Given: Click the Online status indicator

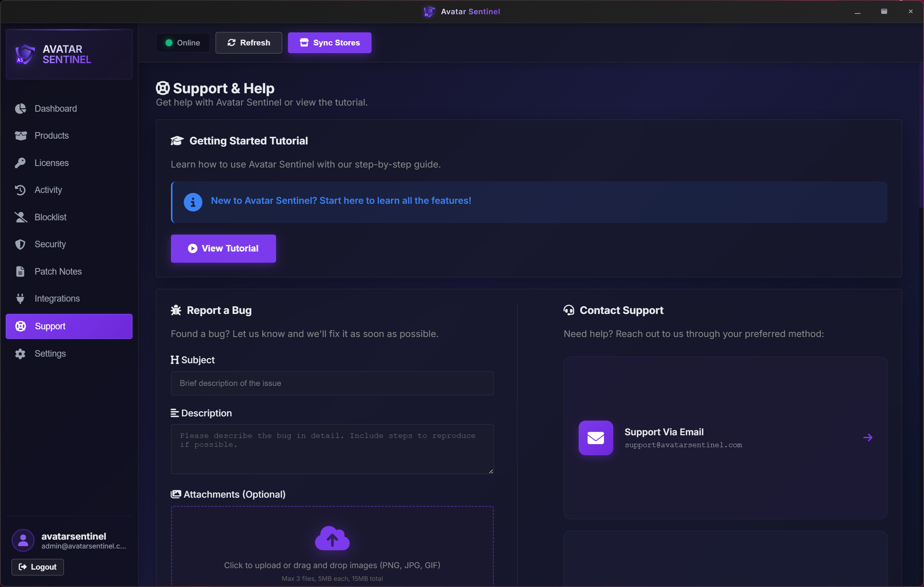Looking at the screenshot, I should click(182, 42).
